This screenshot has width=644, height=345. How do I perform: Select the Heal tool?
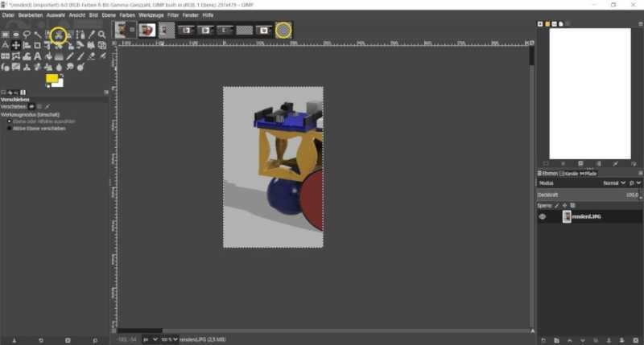37,67
